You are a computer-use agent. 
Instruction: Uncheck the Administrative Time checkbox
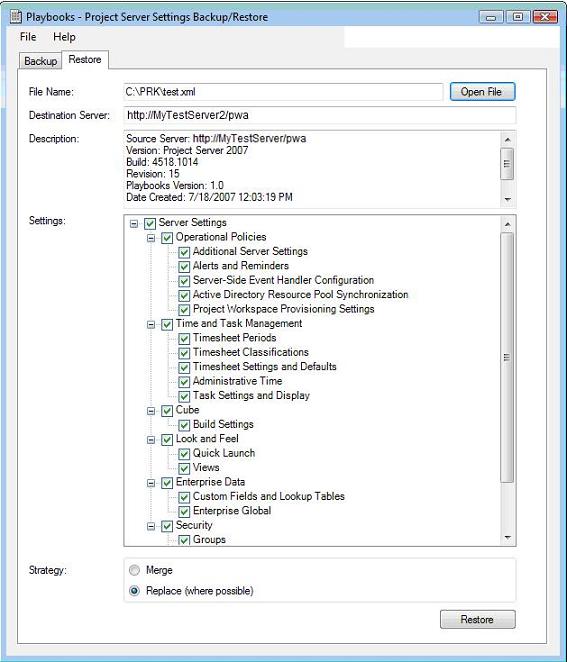tap(184, 382)
